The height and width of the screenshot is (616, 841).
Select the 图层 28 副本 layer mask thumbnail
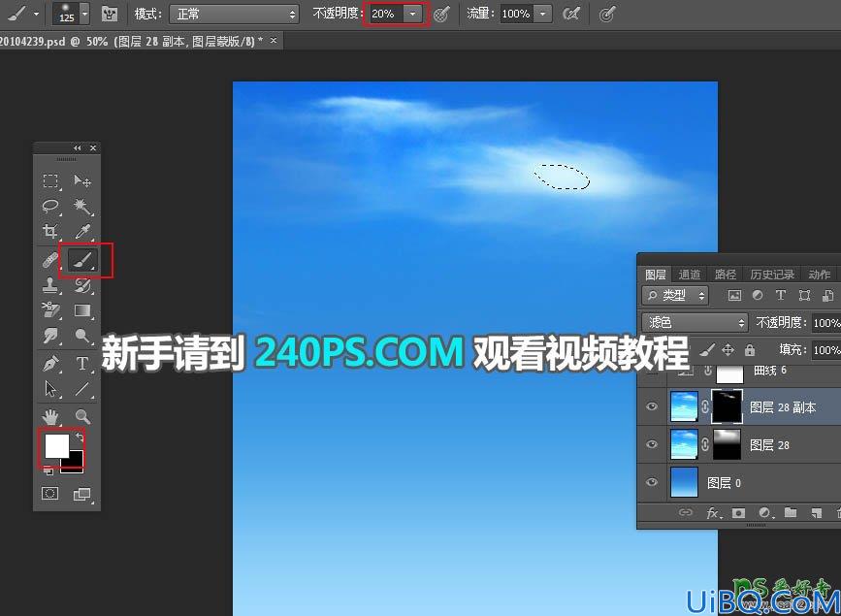(x=727, y=406)
